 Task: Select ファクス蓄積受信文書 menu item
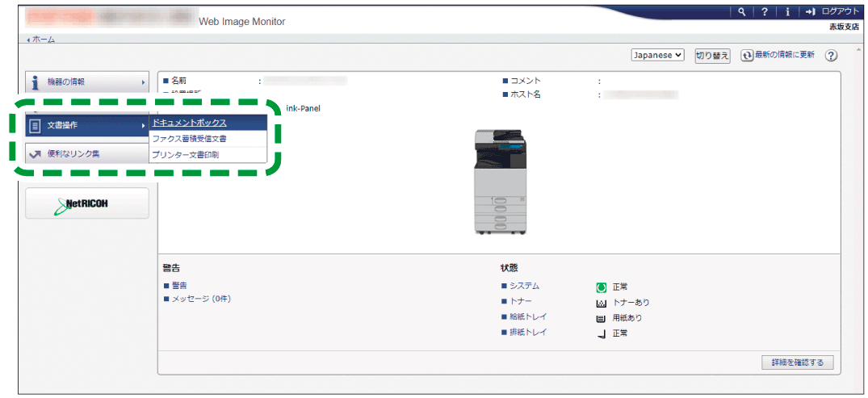tap(189, 139)
